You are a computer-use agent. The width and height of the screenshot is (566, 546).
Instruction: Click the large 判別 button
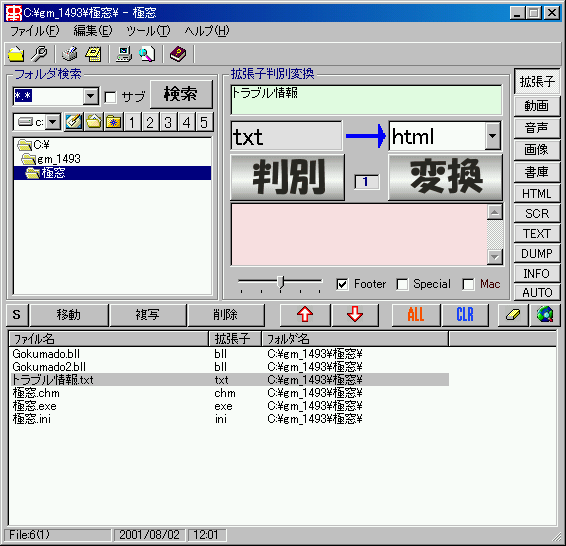pyautogui.click(x=287, y=177)
